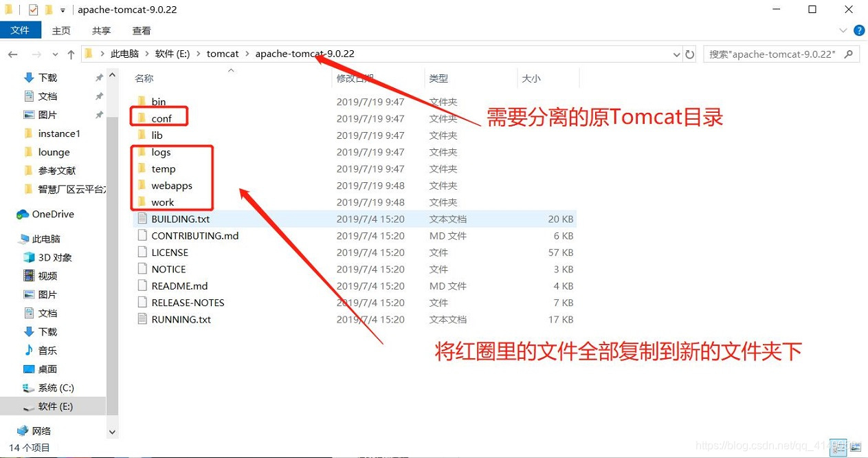Select the lib folder icon
Viewport: 868px width, 458px height.
[142, 135]
